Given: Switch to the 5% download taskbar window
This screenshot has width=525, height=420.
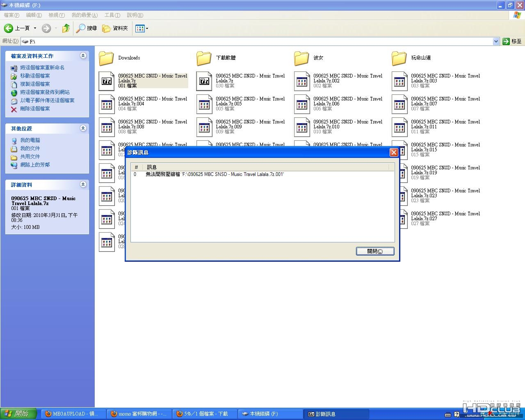Looking at the screenshot, I should click(x=204, y=414).
